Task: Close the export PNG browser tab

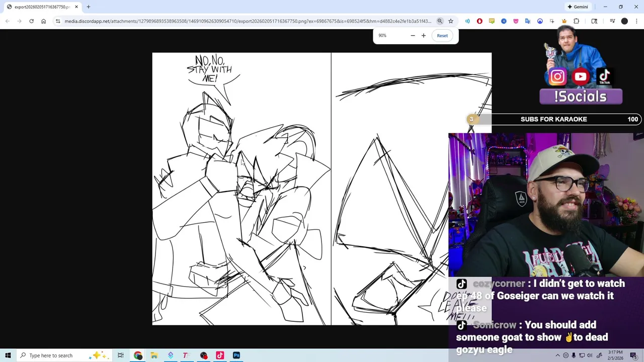Action: [x=76, y=7]
